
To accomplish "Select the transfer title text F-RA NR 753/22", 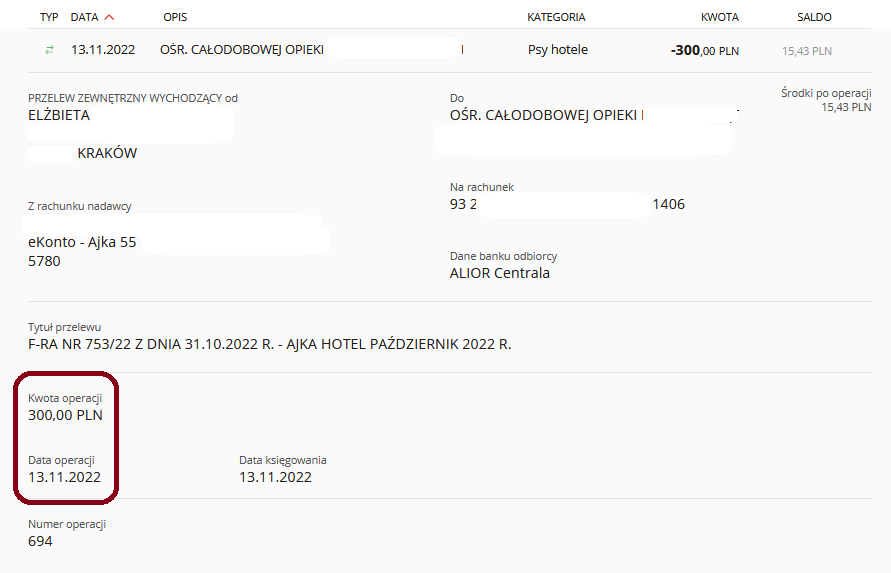I will click(80, 344).
